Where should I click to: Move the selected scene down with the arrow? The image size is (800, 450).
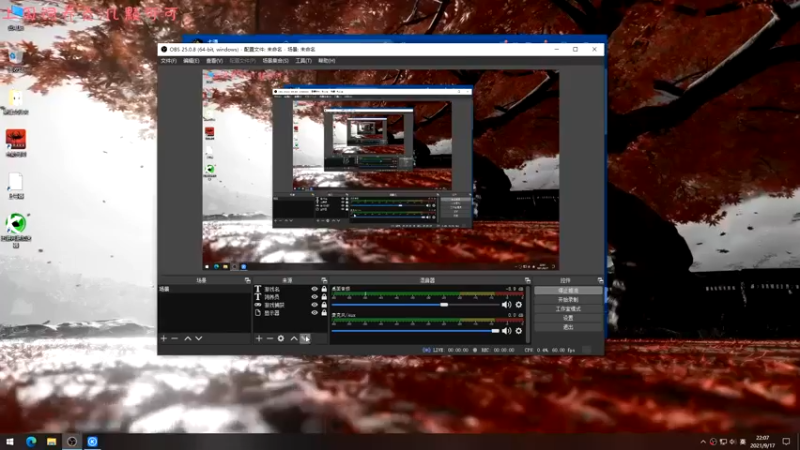pyautogui.click(x=199, y=339)
